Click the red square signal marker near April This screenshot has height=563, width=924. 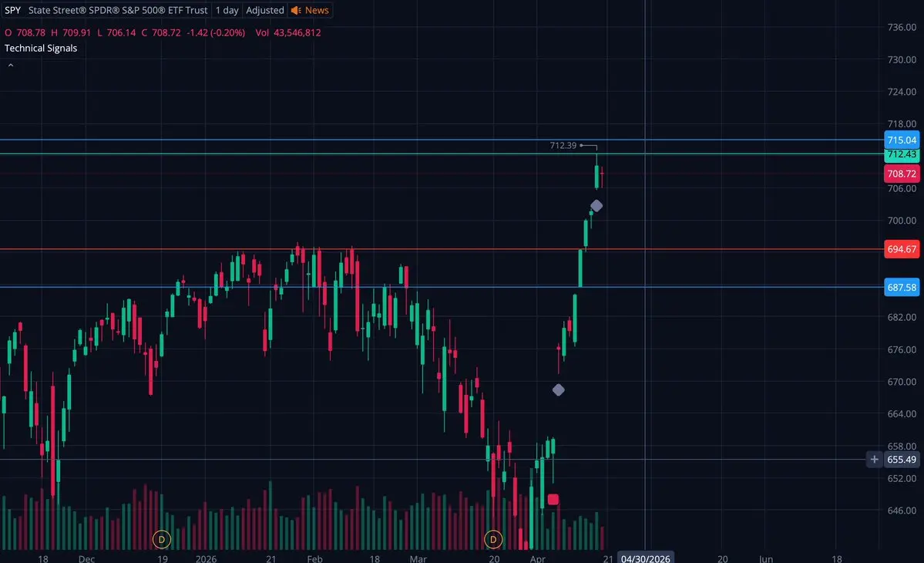point(553,499)
